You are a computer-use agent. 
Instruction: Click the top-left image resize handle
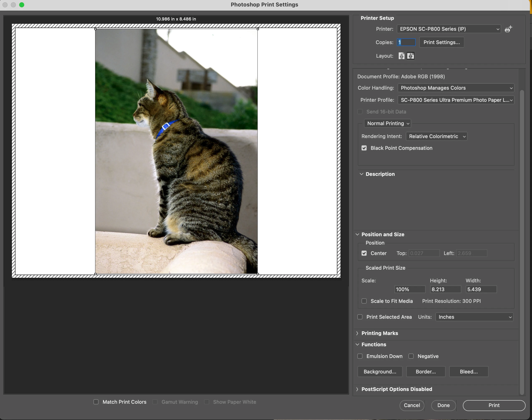tap(96, 29)
